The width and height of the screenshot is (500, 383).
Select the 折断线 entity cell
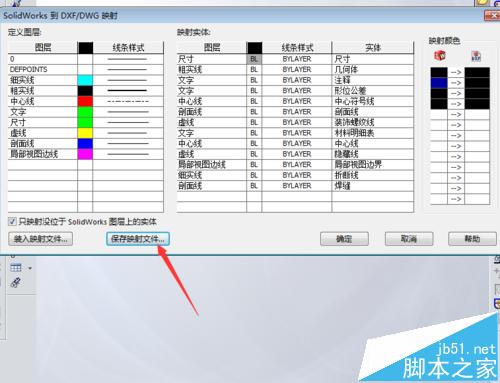click(373, 175)
